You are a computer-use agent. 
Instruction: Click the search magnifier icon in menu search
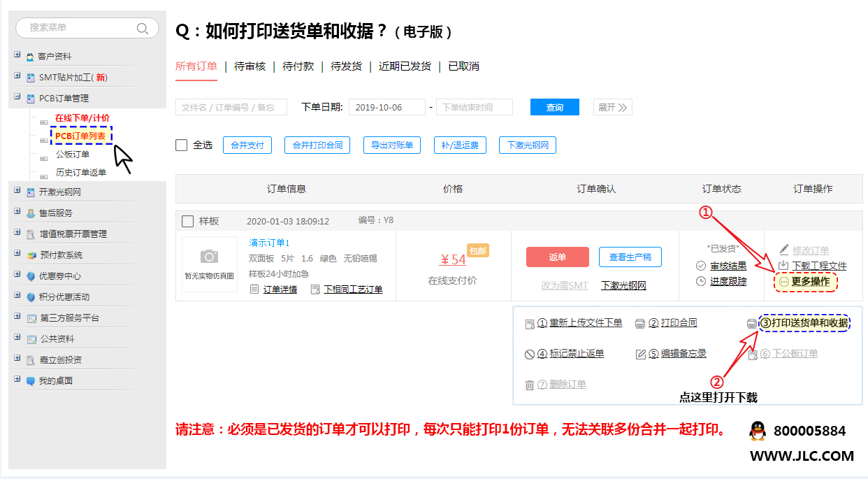tap(143, 28)
